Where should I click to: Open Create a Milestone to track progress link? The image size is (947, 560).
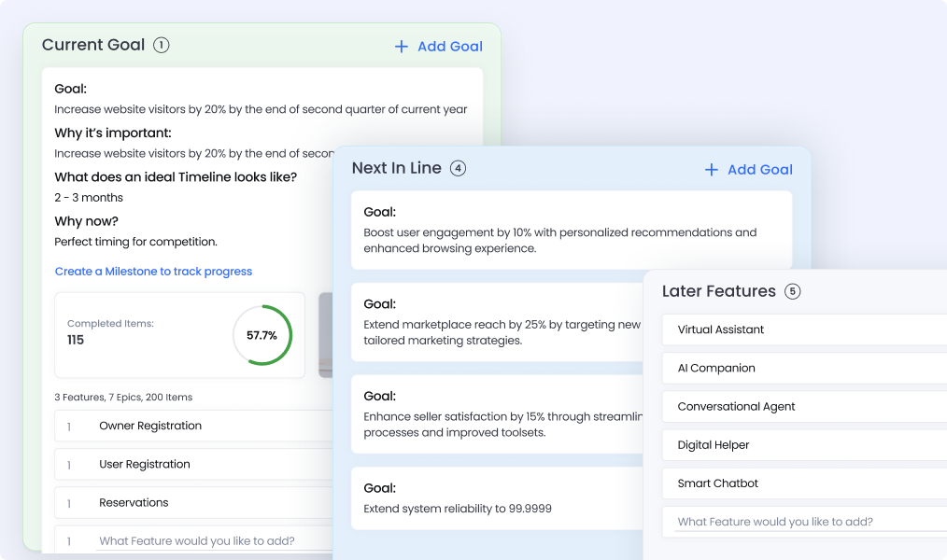point(153,272)
